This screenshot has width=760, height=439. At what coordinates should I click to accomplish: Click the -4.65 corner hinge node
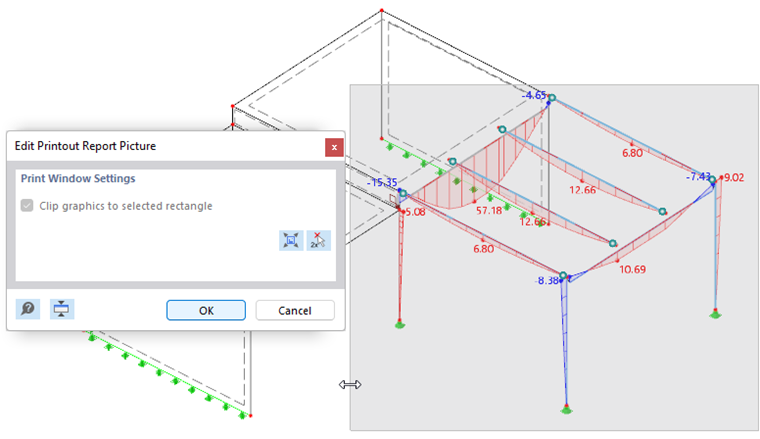coord(552,98)
